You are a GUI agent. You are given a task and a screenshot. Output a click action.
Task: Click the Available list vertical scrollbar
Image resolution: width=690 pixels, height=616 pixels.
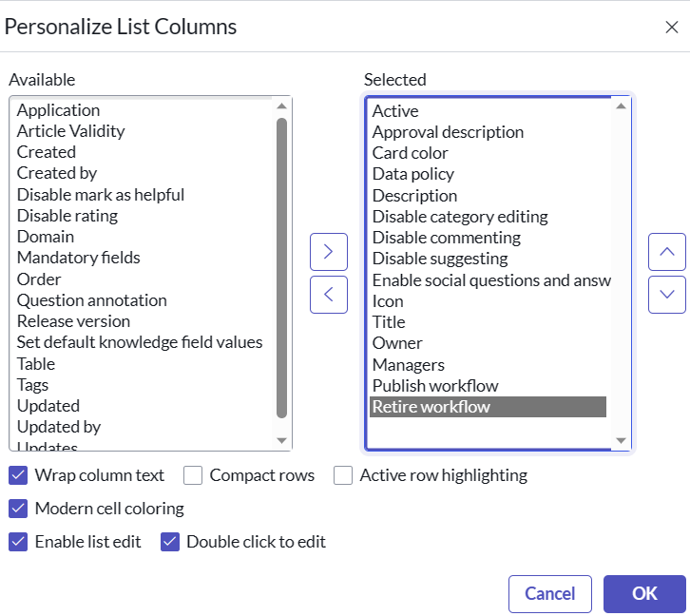coord(281,266)
